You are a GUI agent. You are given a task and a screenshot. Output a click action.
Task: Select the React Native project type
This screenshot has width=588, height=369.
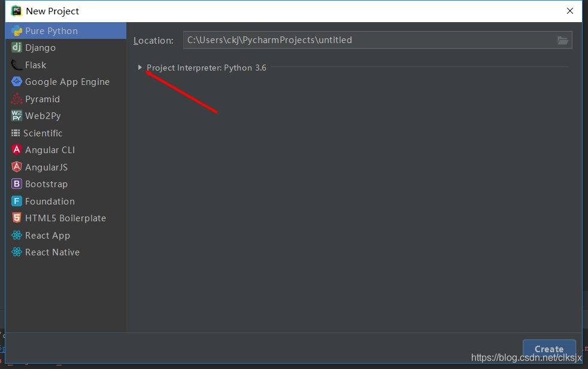66,252
